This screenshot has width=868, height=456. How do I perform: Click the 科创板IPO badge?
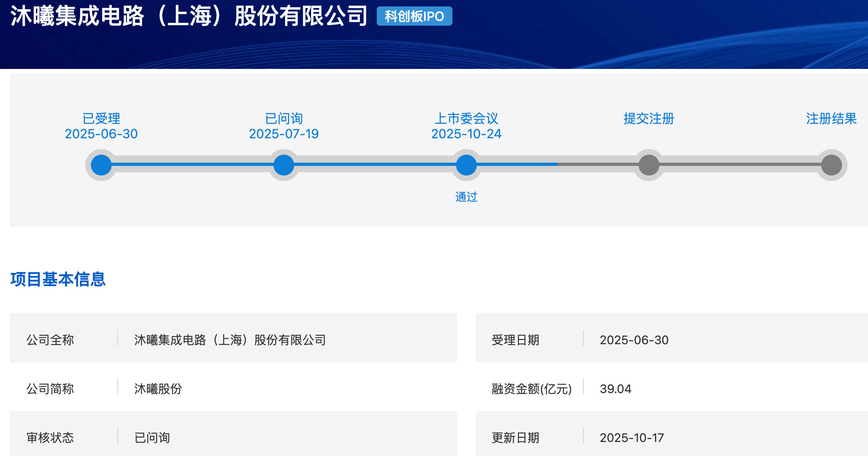pyautogui.click(x=414, y=16)
